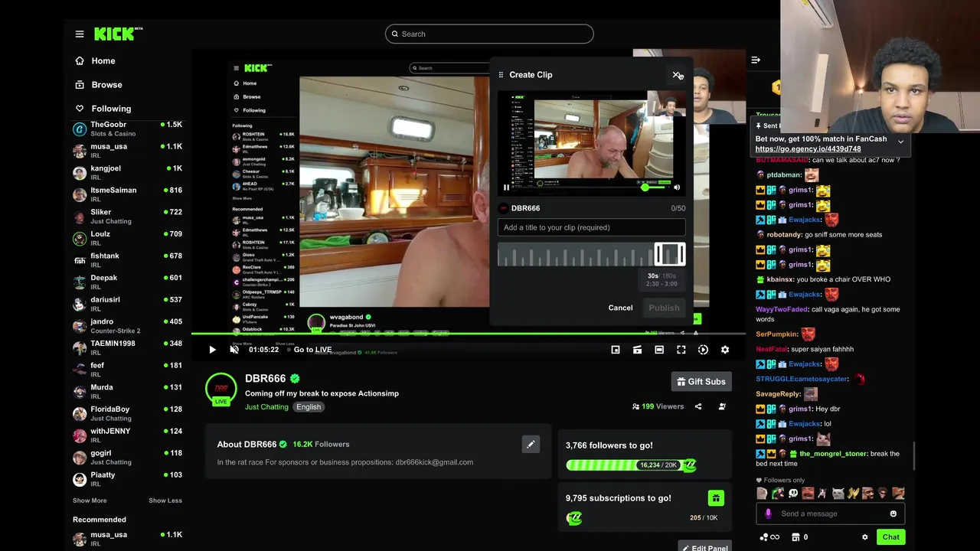Click the user follow icon beside share

click(x=722, y=406)
